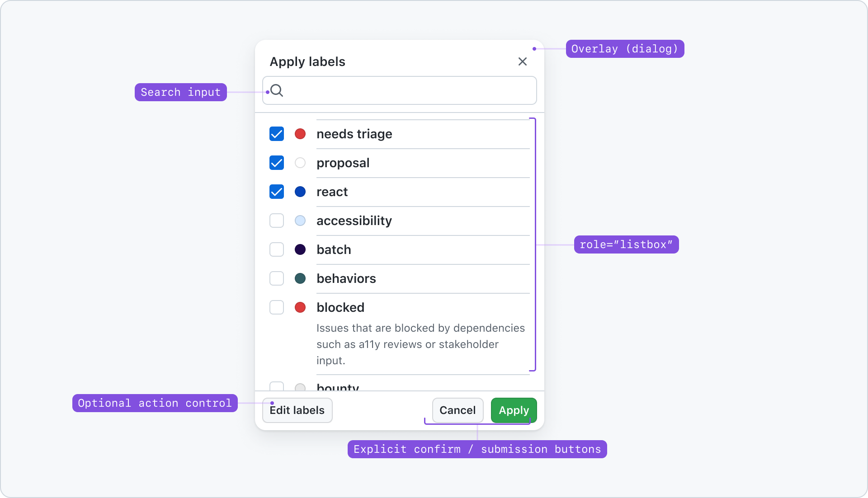Click the search icon in the input field

[x=275, y=90]
